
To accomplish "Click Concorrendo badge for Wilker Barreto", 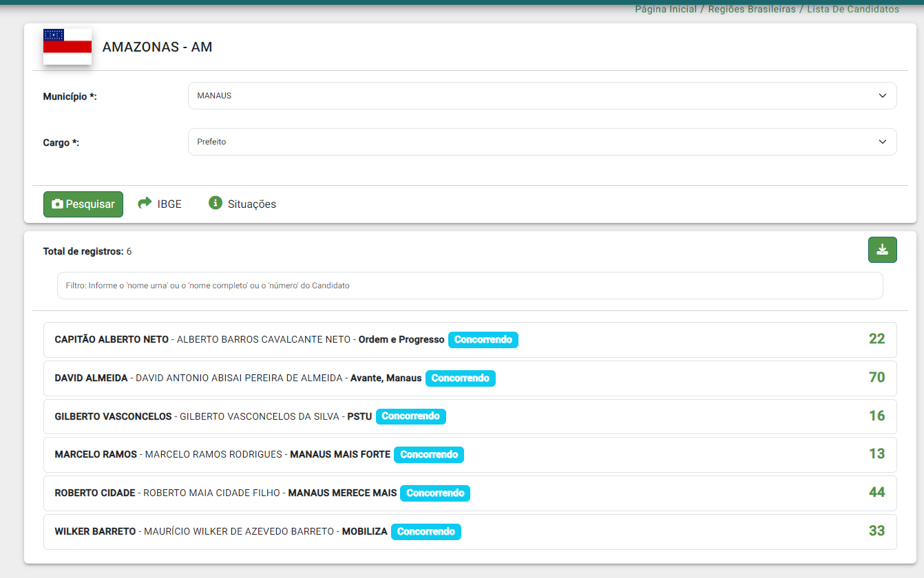I will pyautogui.click(x=426, y=532).
